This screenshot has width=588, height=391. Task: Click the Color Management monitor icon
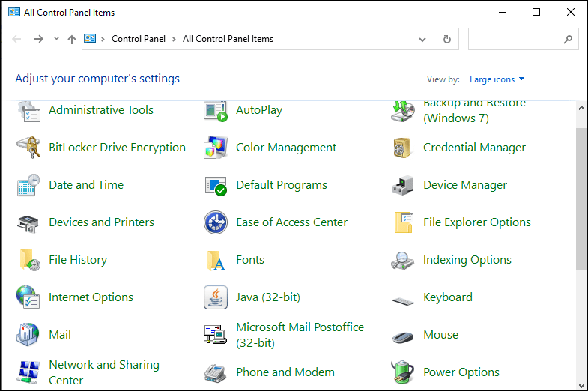216,148
